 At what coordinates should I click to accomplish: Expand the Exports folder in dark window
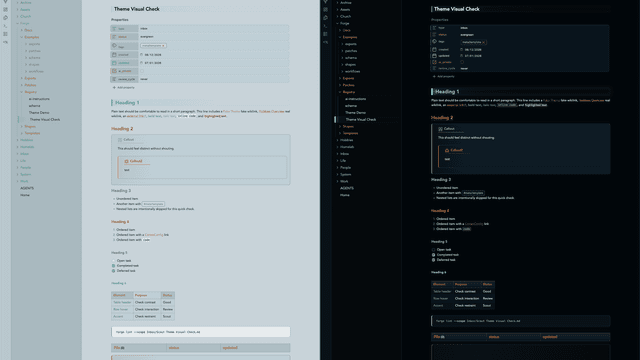tap(340, 78)
